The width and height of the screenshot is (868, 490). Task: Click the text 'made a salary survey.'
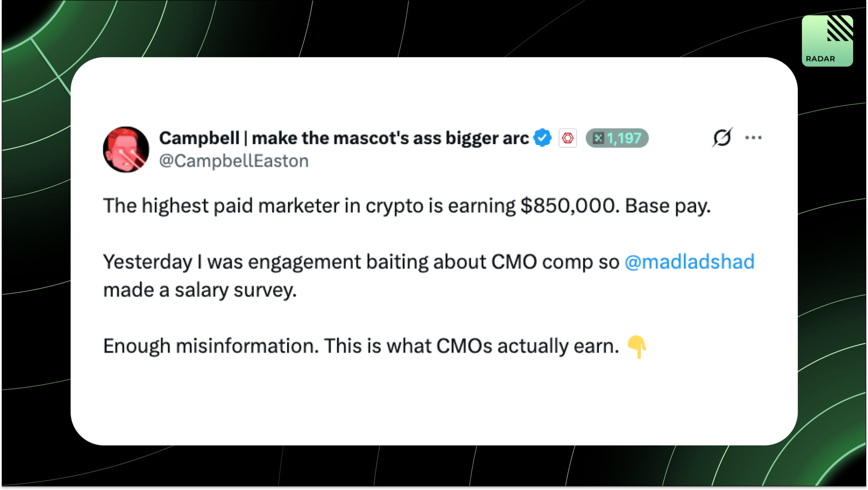pyautogui.click(x=200, y=290)
